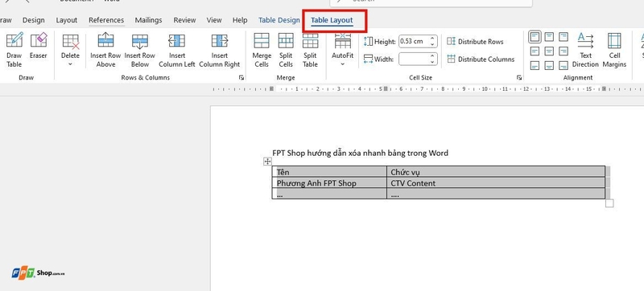Click the 'CTV Content' cell
644x291 pixels.
click(x=496, y=182)
